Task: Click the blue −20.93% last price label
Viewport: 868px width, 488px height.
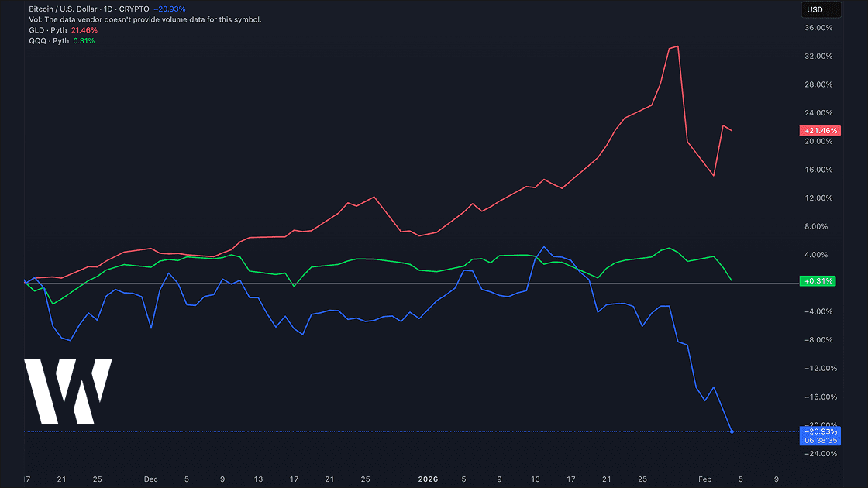Action: tap(820, 431)
